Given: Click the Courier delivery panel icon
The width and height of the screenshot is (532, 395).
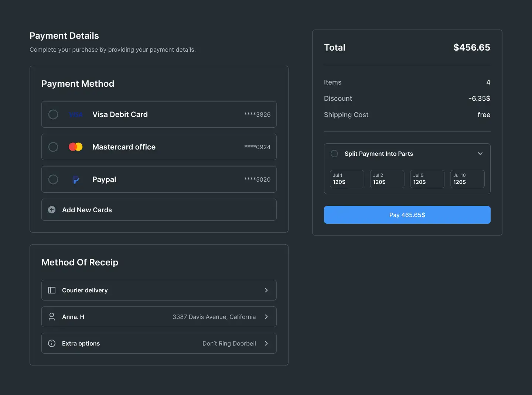Looking at the screenshot, I should click(52, 290).
